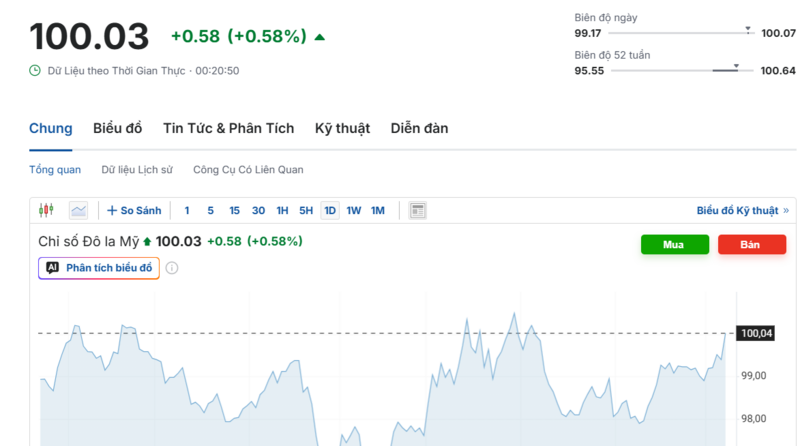Click the daily low value 99.17
This screenshot has height=446, width=800.
[588, 33]
